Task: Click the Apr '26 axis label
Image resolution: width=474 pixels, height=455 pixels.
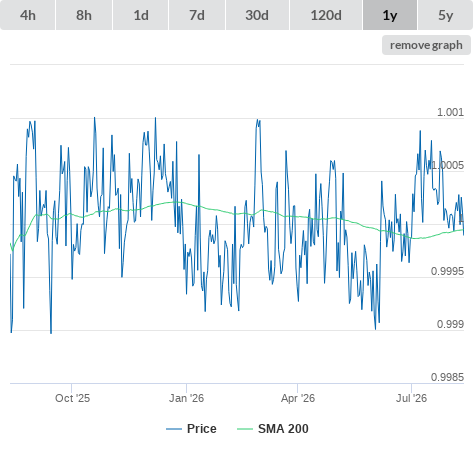Action: coord(298,398)
